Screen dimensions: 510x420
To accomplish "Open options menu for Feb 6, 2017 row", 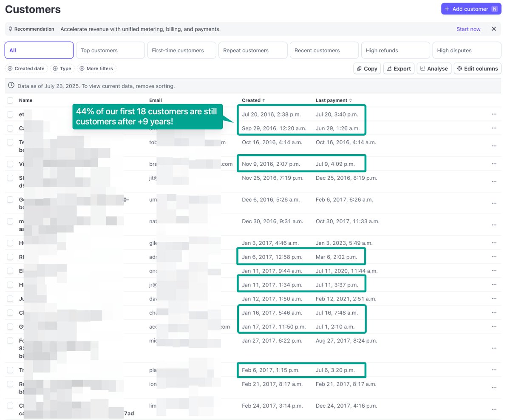I will click(x=494, y=370).
